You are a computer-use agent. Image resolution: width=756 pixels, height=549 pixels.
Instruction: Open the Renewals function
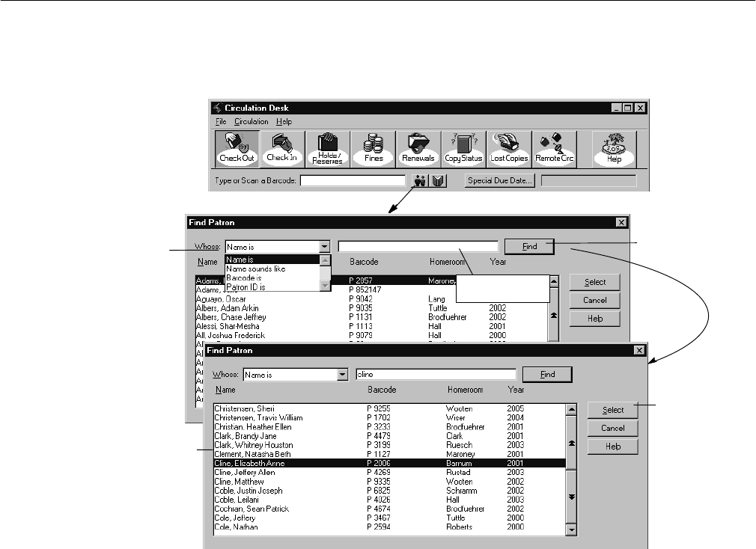click(418, 149)
